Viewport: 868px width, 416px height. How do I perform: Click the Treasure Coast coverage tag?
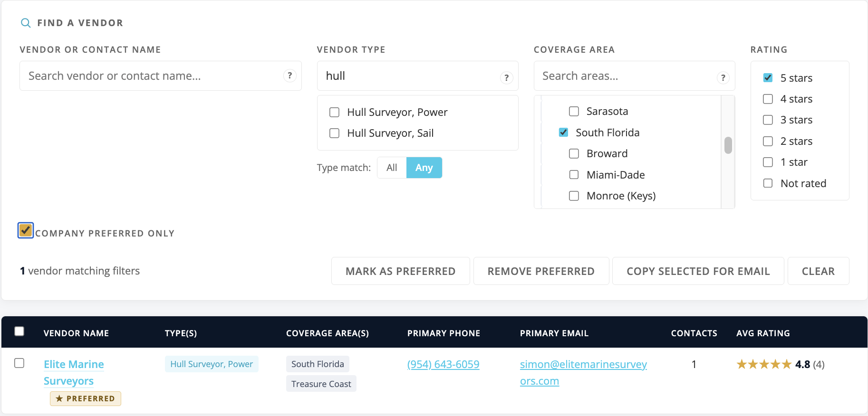pyautogui.click(x=321, y=384)
